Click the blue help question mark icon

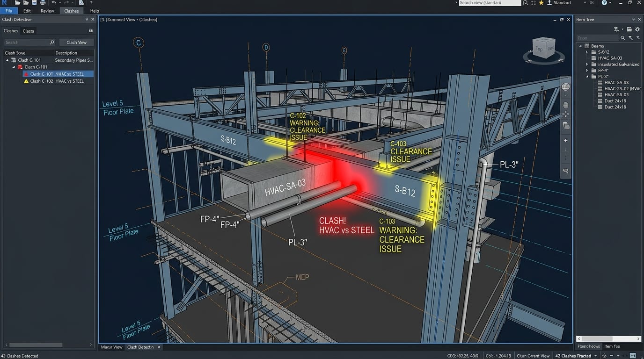(x=604, y=3)
